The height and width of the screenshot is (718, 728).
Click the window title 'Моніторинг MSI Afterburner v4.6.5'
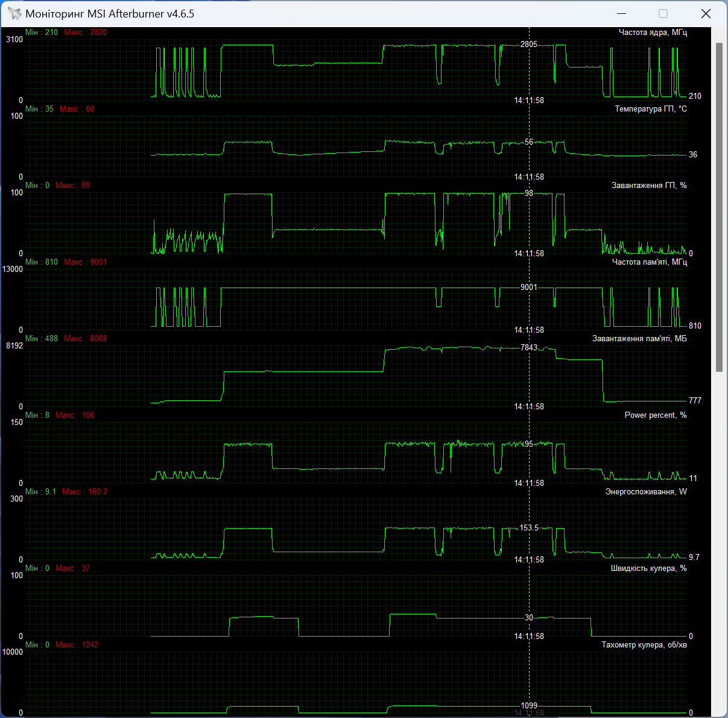(x=110, y=13)
